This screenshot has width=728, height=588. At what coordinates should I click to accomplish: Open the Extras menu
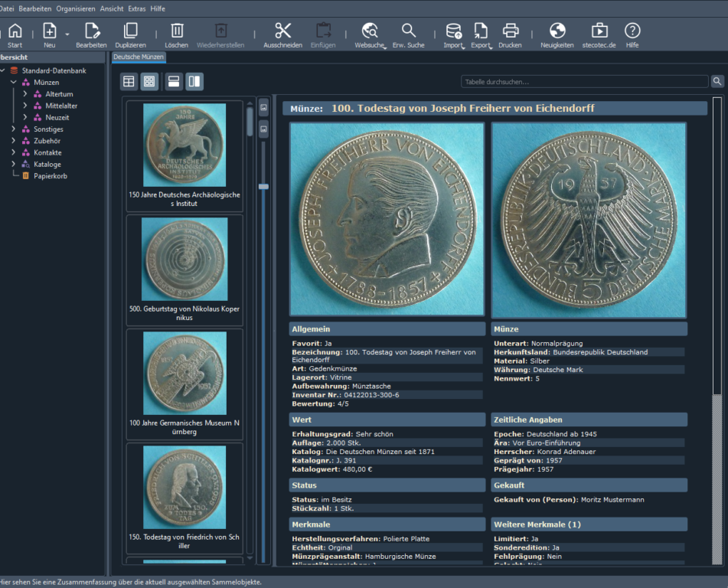(137, 8)
